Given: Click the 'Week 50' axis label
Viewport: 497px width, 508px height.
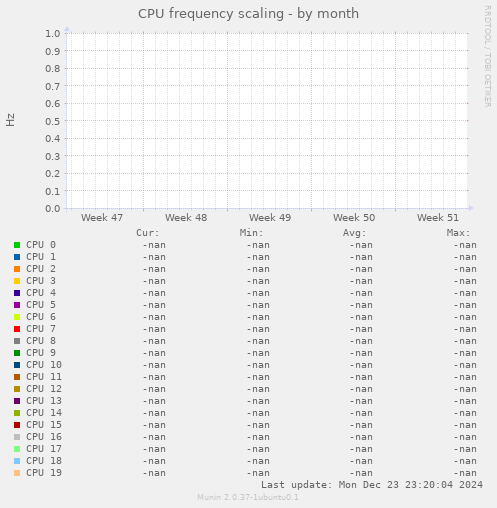Looking at the screenshot, I should click(x=354, y=218).
